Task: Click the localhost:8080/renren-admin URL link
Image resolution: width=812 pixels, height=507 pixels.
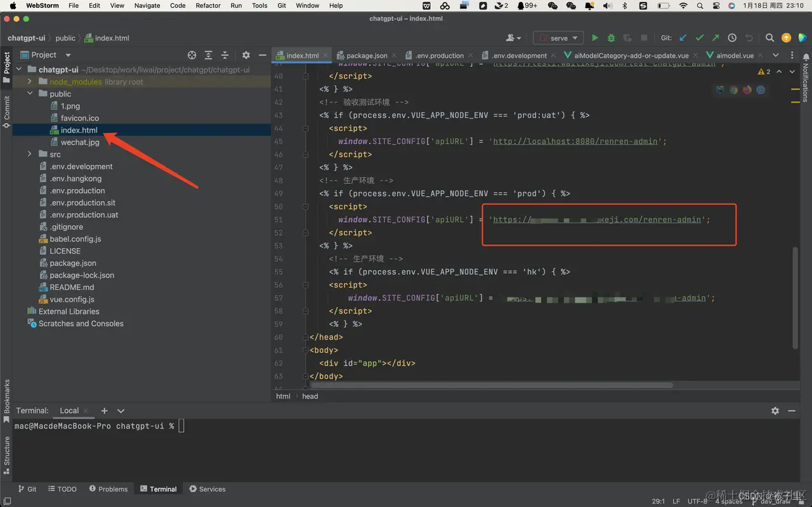Action: [x=575, y=142]
